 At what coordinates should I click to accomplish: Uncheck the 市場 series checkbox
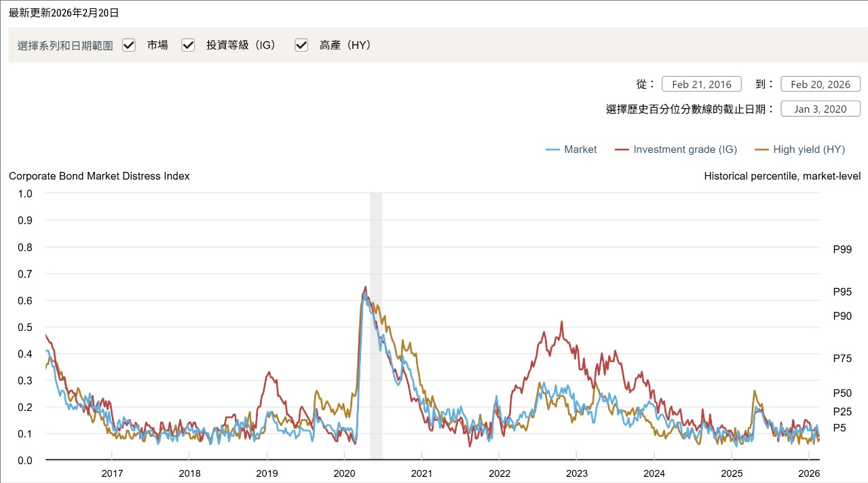coord(129,45)
